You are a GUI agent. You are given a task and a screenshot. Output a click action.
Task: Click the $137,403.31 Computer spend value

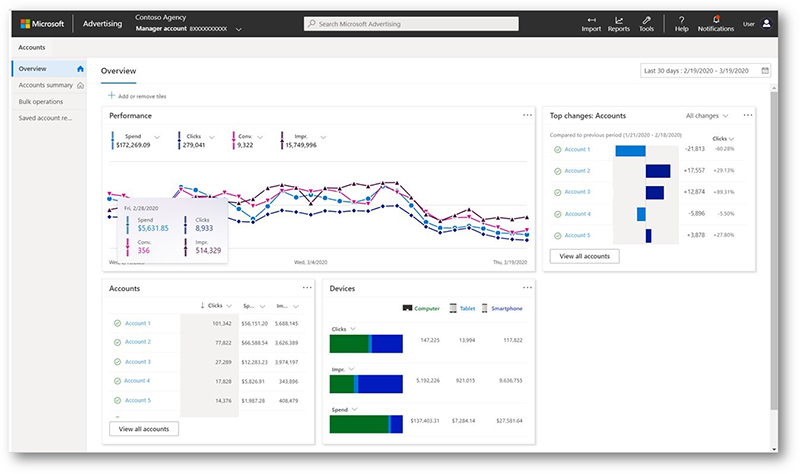click(424, 421)
